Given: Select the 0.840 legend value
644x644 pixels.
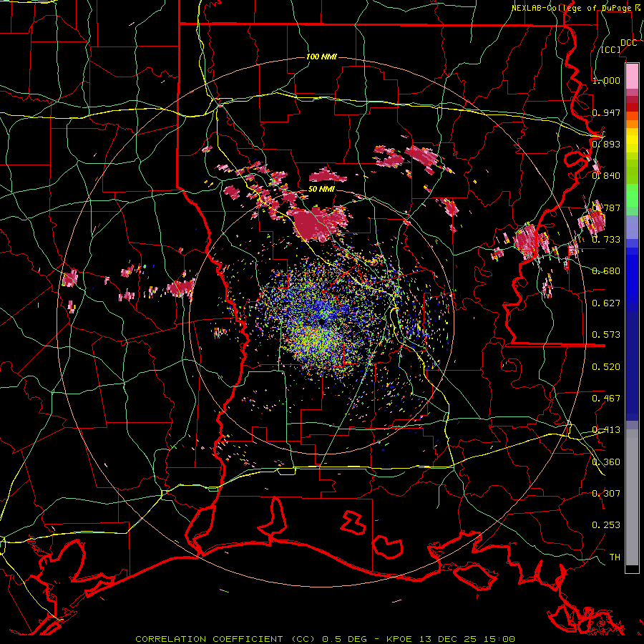Looking at the screenshot, I should click(606, 176).
